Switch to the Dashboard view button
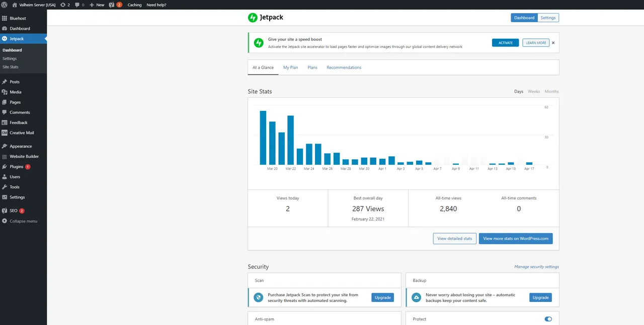This screenshot has width=644, height=325. pyautogui.click(x=524, y=18)
